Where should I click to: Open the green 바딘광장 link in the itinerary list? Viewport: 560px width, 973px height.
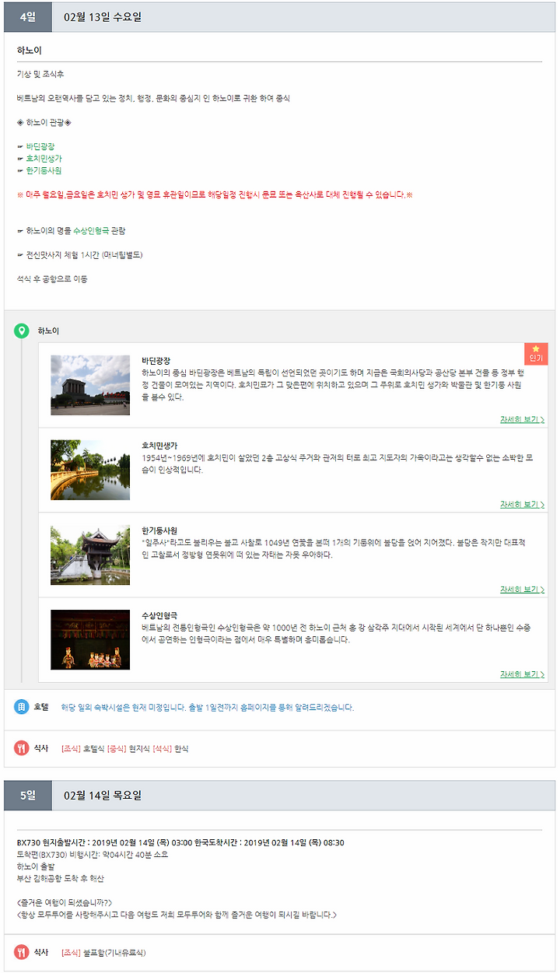coord(40,146)
